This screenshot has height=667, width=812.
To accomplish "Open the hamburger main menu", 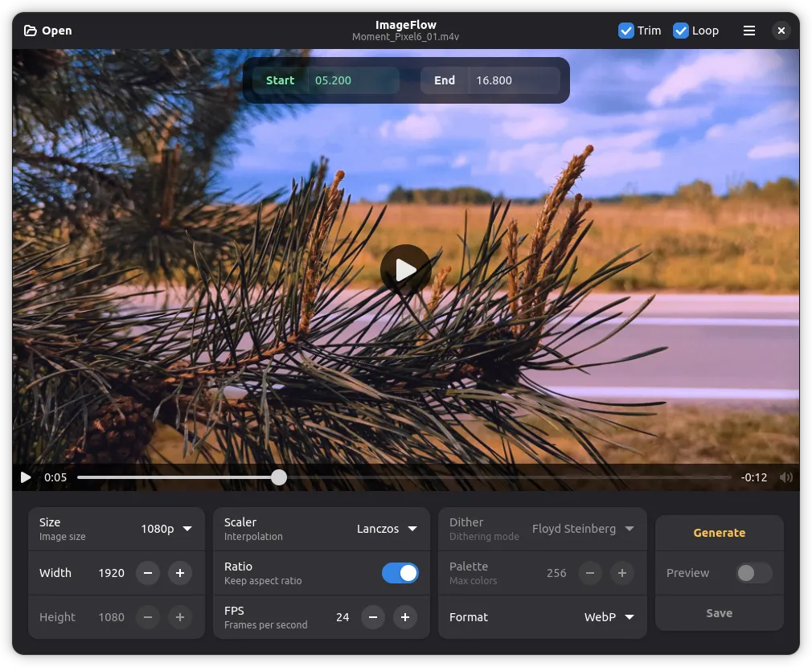I will click(748, 31).
